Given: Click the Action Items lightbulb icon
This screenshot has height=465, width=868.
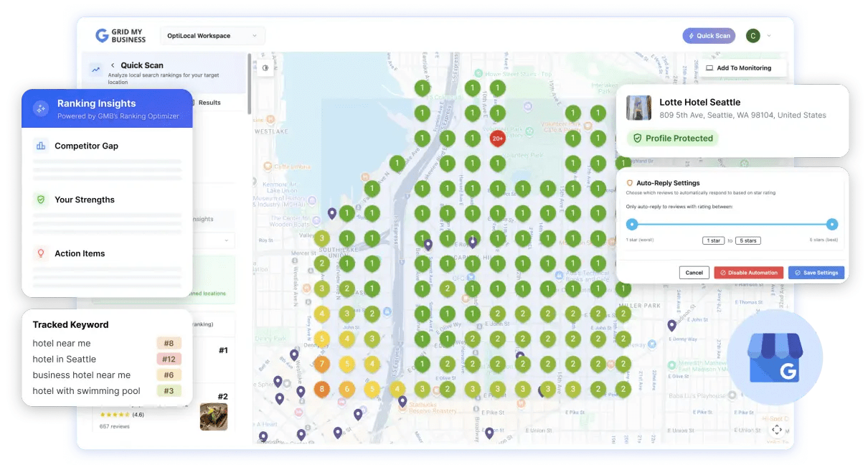Looking at the screenshot, I should point(41,253).
